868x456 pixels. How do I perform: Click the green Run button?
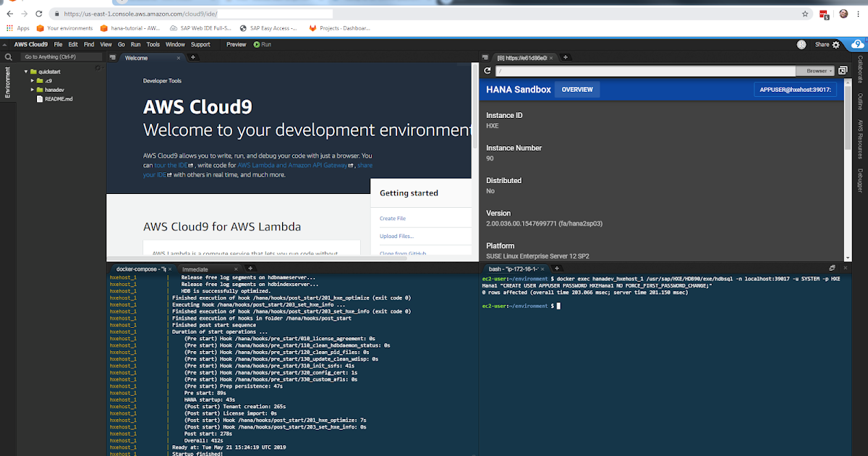[x=261, y=44]
